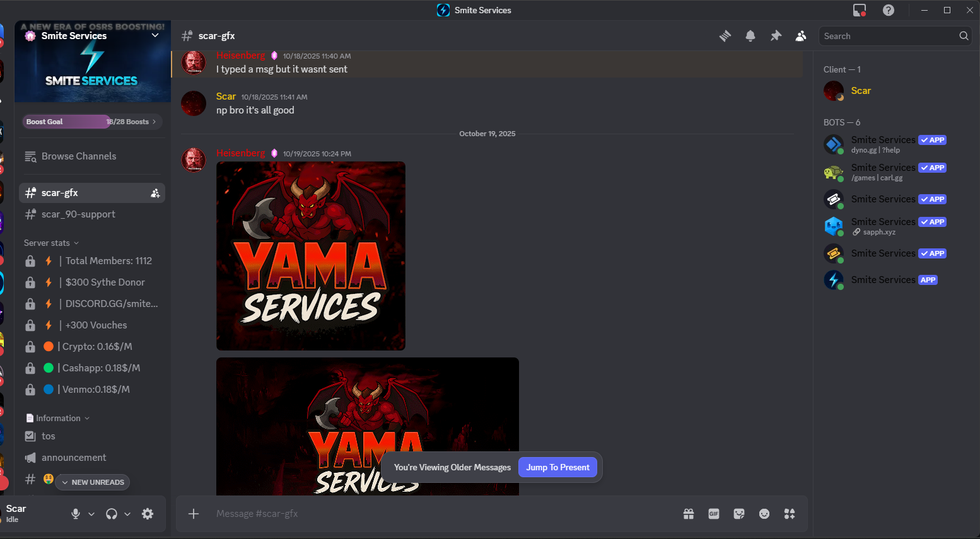
Task: Open lightning-bolt Smite Services bot avatar
Action: coord(834,280)
